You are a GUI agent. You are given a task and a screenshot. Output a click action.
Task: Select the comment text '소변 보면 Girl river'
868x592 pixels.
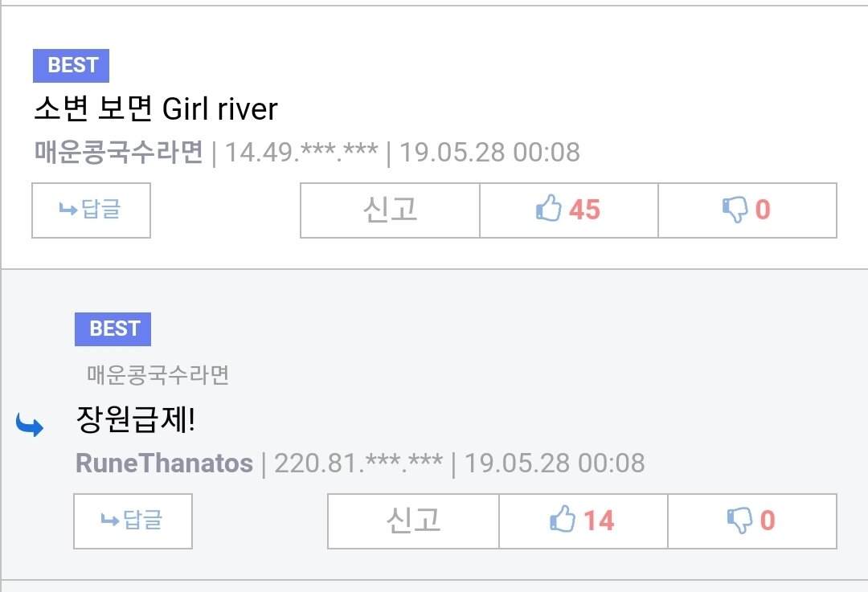[156, 108]
